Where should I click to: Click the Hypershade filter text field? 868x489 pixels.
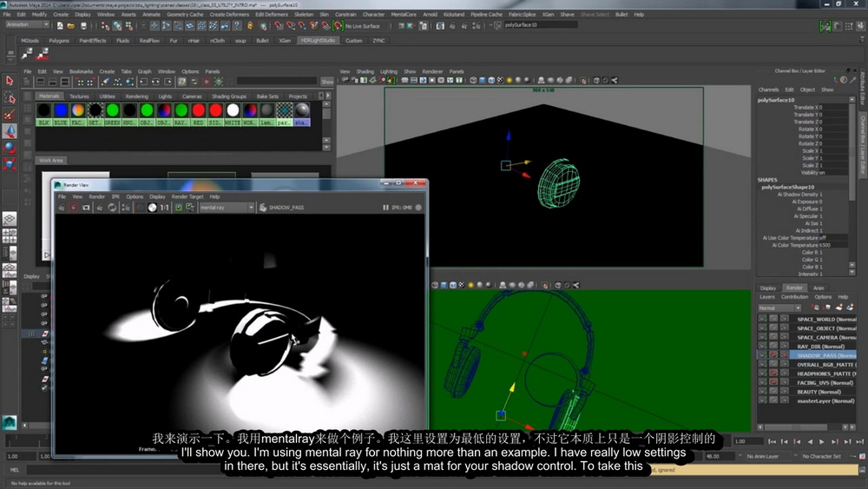pyautogui.click(x=276, y=82)
